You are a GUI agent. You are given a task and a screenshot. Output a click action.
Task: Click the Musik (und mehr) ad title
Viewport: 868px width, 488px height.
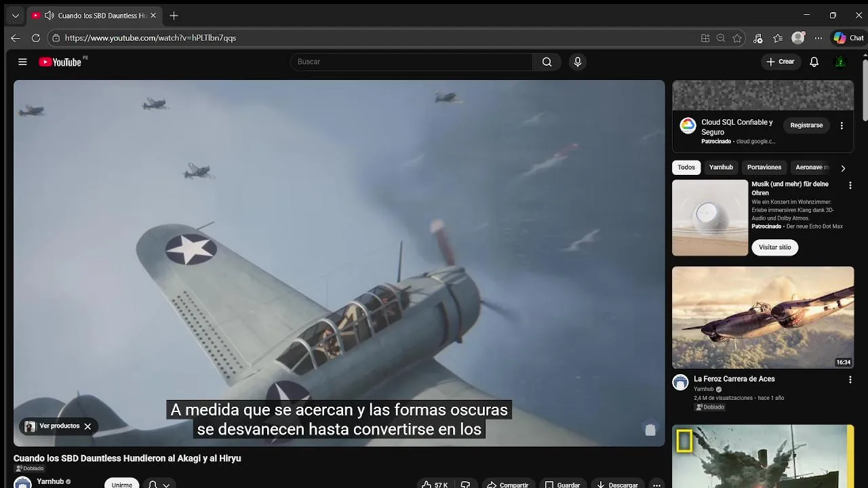click(790, 188)
